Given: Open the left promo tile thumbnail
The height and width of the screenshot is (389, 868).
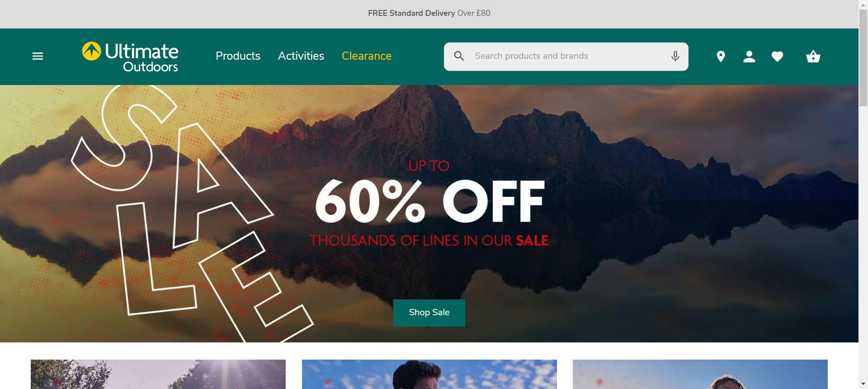Looking at the screenshot, I should coord(158,374).
